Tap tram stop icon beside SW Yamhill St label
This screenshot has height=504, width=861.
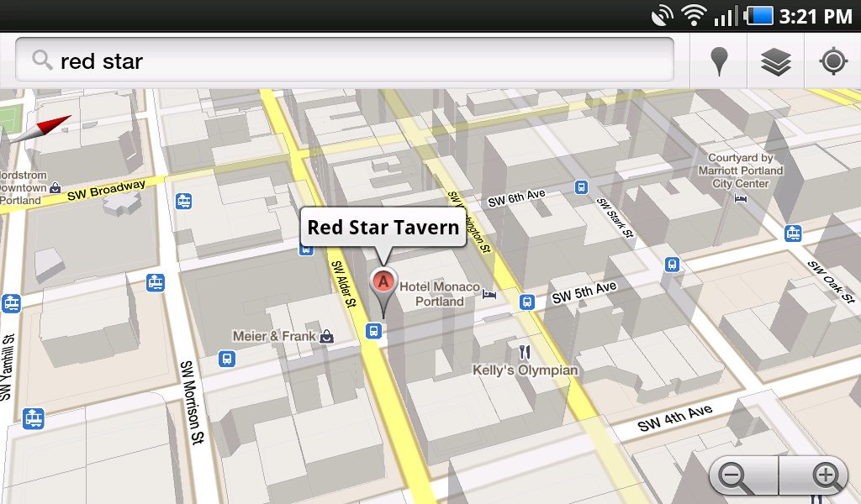(11, 303)
